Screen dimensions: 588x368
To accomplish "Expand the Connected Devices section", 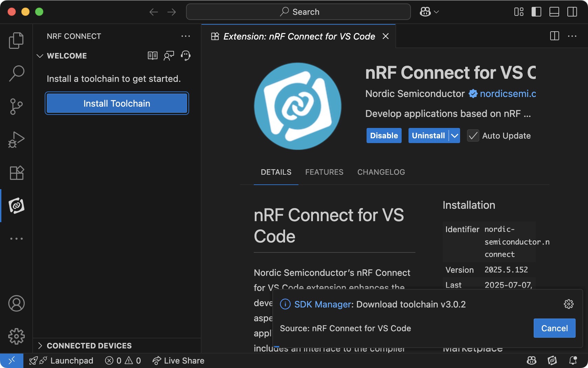I will [40, 346].
